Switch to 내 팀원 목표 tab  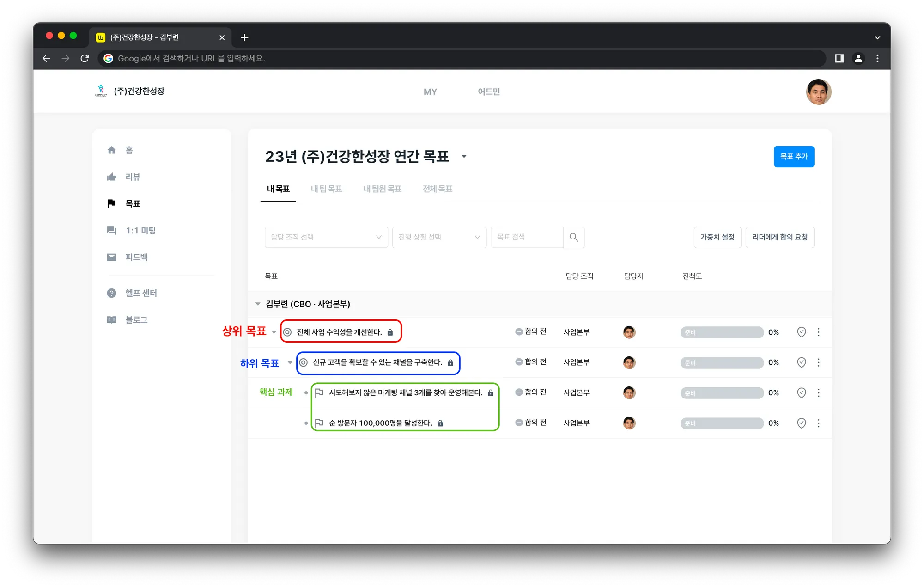(382, 189)
